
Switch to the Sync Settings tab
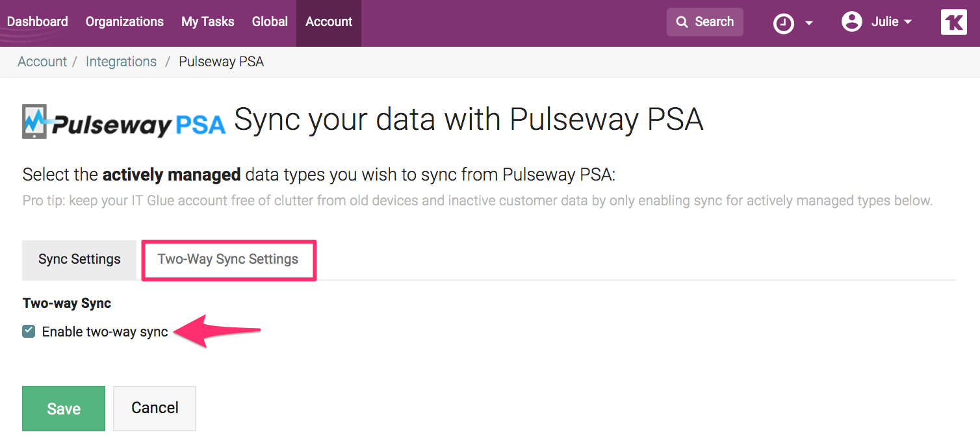pos(79,259)
